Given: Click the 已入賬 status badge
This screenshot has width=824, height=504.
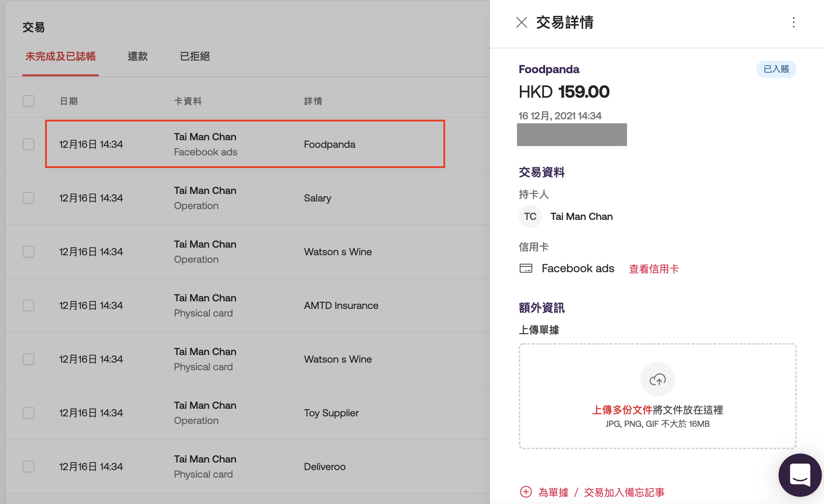Looking at the screenshot, I should [x=776, y=69].
